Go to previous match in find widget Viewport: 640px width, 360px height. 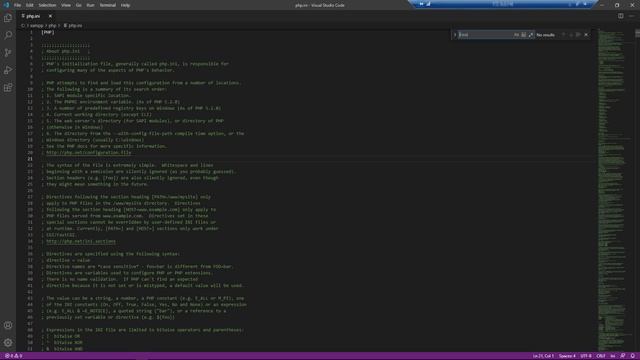point(564,35)
